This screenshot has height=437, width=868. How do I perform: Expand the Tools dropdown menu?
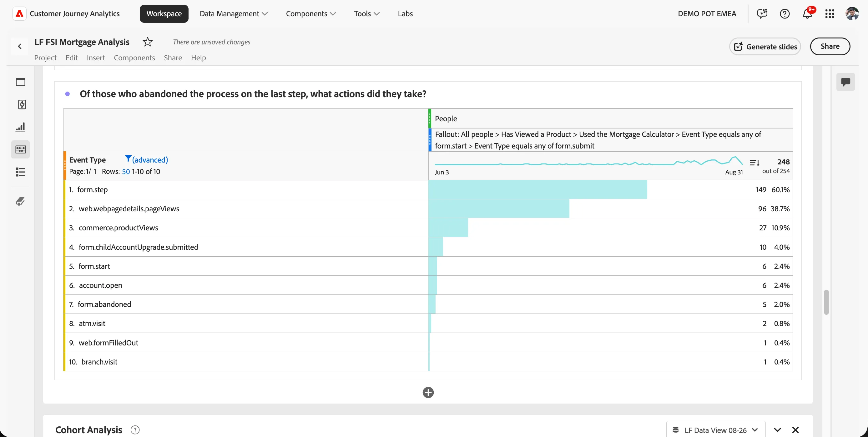[366, 13]
